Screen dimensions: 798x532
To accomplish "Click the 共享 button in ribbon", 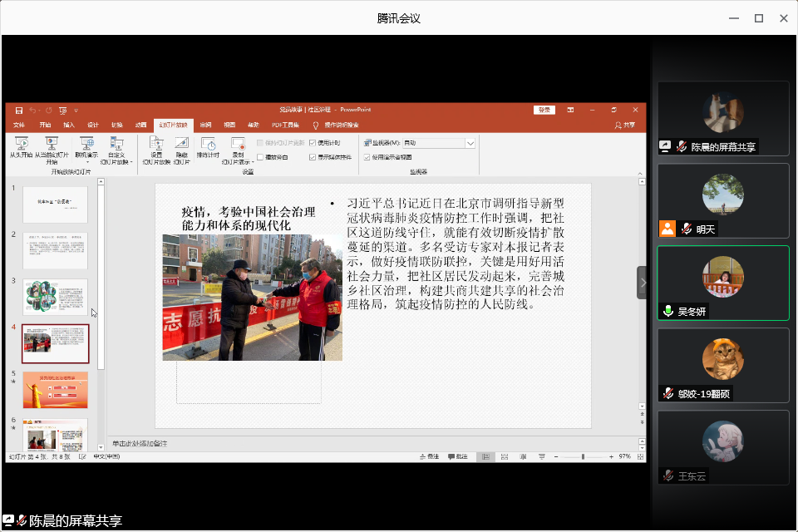I will click(x=624, y=125).
